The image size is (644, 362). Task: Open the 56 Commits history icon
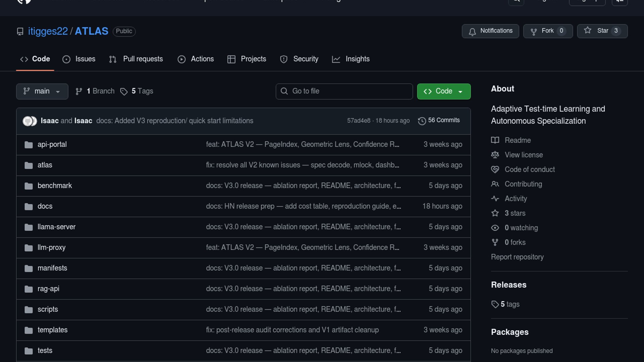422,121
